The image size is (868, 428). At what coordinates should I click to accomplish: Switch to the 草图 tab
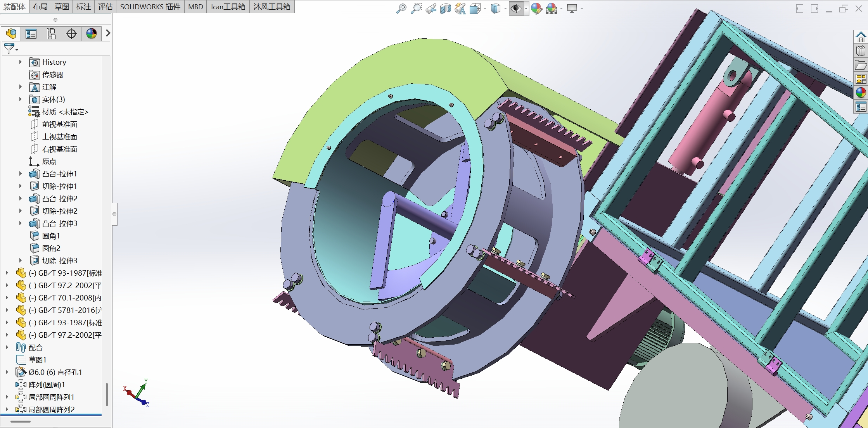62,7
